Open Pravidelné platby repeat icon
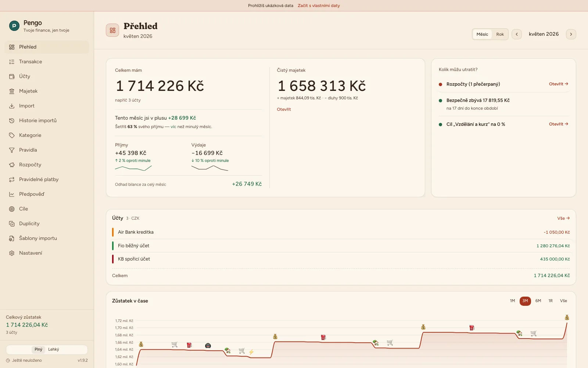 pyautogui.click(x=12, y=180)
